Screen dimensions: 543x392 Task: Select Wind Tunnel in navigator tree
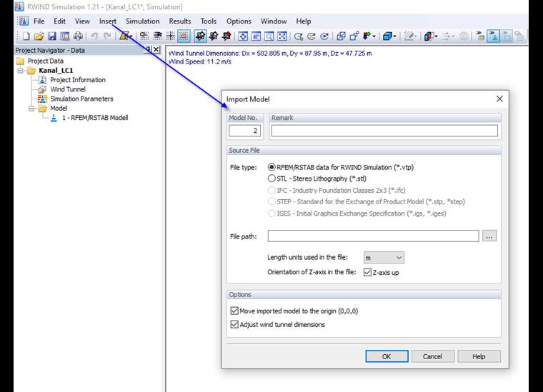[68, 89]
